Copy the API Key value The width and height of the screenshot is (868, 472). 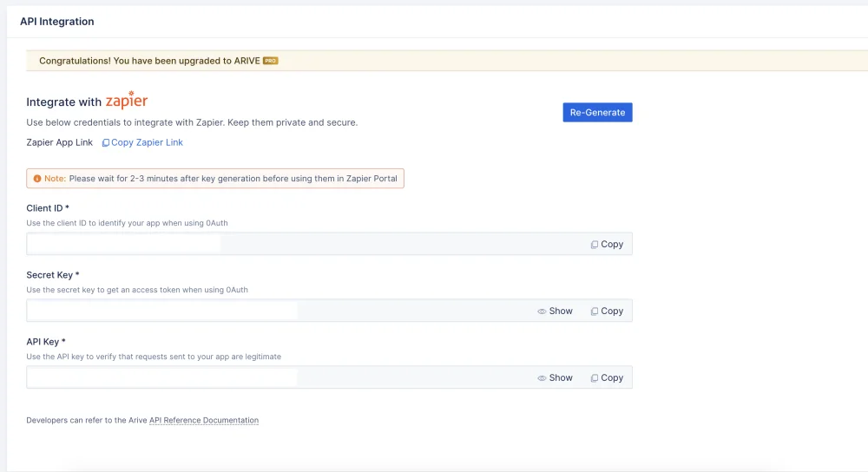click(607, 378)
